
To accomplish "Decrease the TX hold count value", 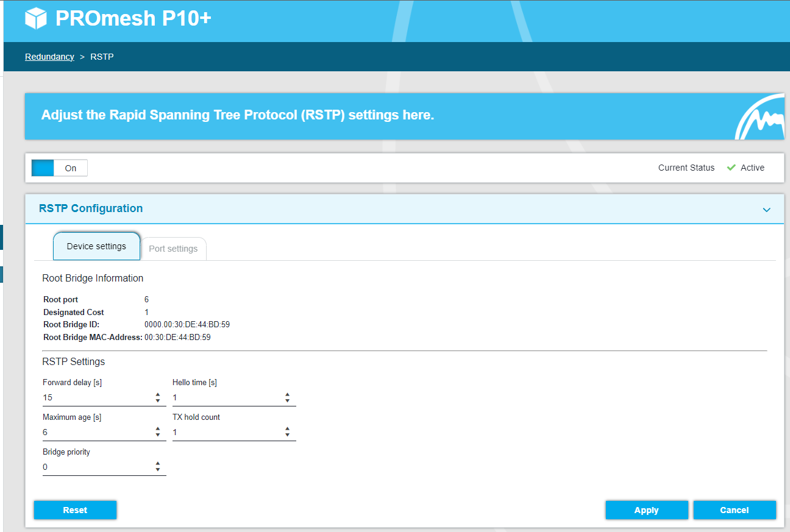I will pos(288,436).
